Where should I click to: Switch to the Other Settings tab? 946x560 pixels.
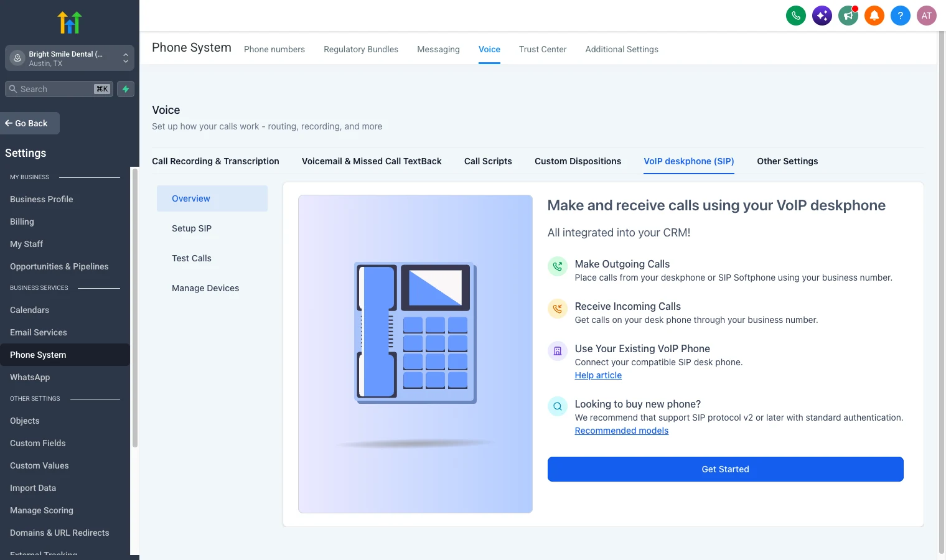point(787,161)
